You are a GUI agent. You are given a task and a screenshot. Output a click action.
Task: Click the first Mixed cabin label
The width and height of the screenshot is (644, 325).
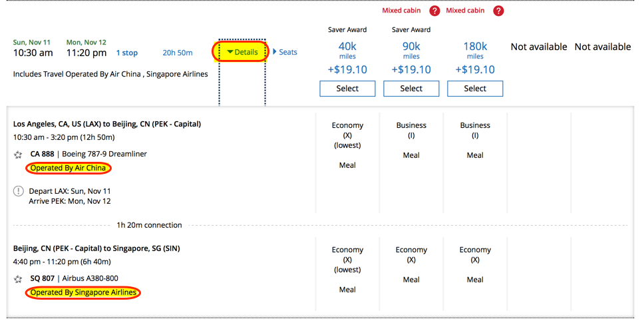coord(401,11)
